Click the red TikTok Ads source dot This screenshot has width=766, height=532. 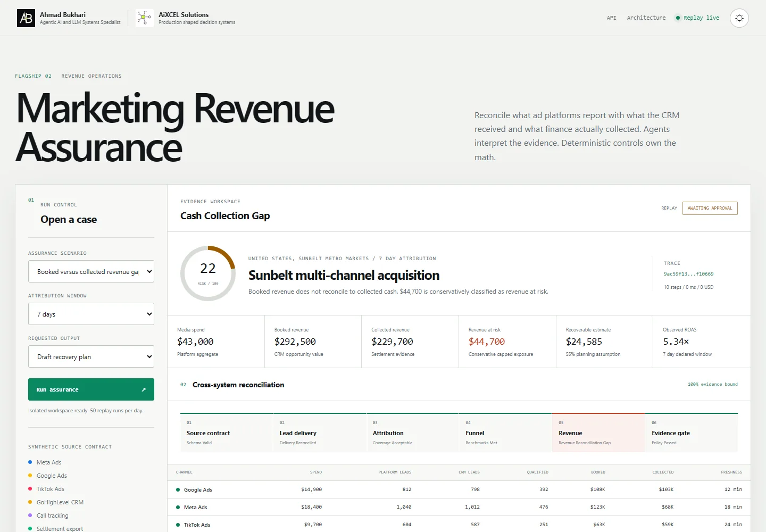(30, 489)
